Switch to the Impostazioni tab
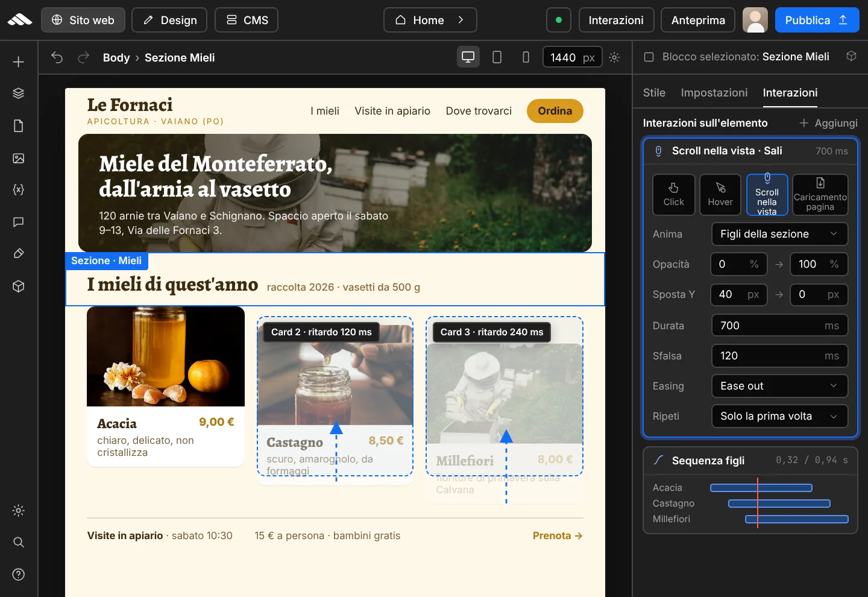The width and height of the screenshot is (868, 597). click(714, 92)
